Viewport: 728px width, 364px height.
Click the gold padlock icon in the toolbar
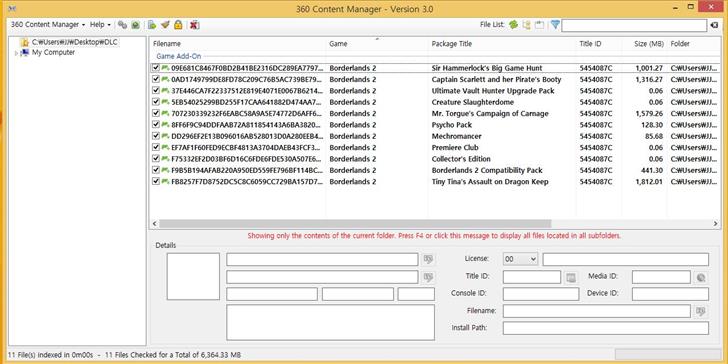coord(178,25)
